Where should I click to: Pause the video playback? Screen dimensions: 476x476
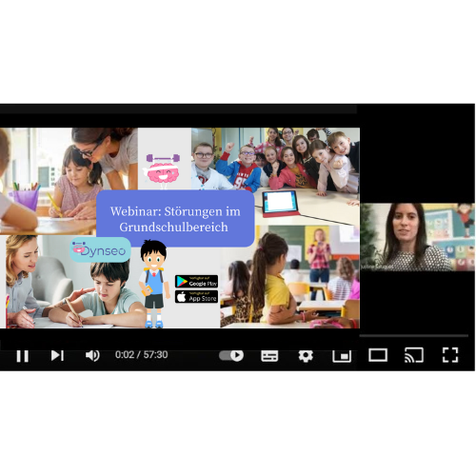click(x=23, y=356)
